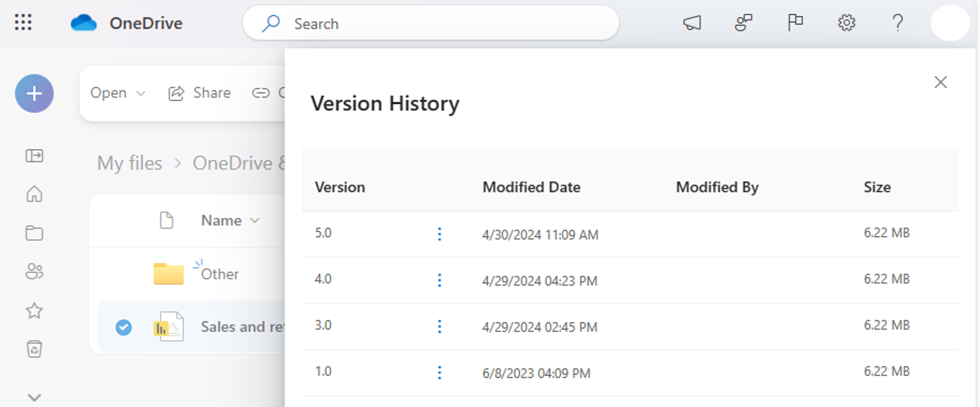Open Shared people icon in sidebar

point(34,271)
